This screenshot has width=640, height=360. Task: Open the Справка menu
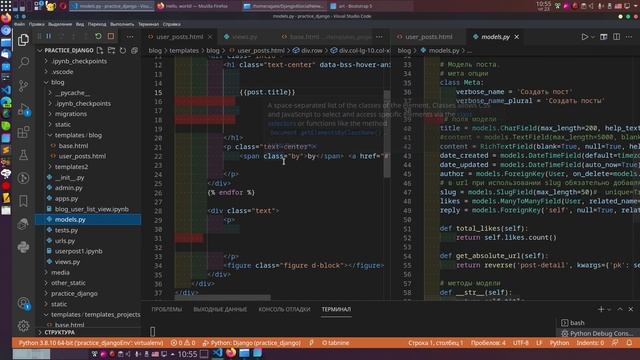click(x=171, y=24)
